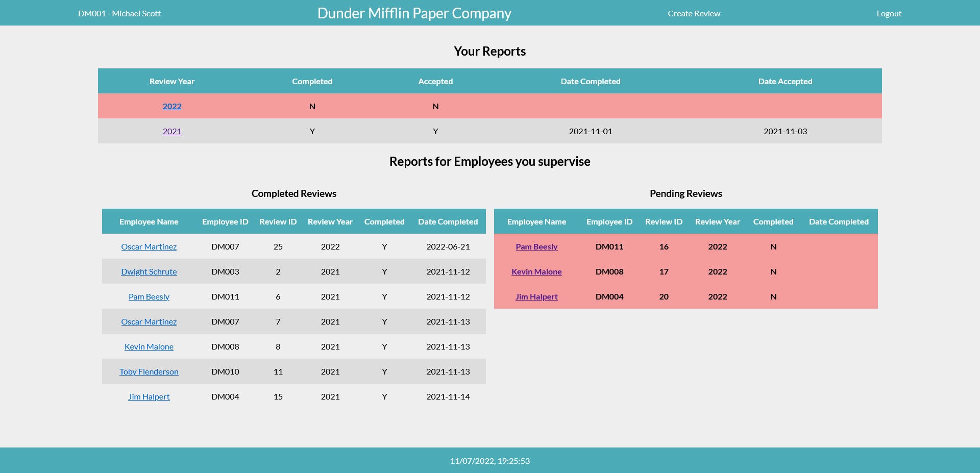Viewport: 980px width, 473px height.
Task: Click Review ID header in Completed Reviews
Action: [278, 221]
